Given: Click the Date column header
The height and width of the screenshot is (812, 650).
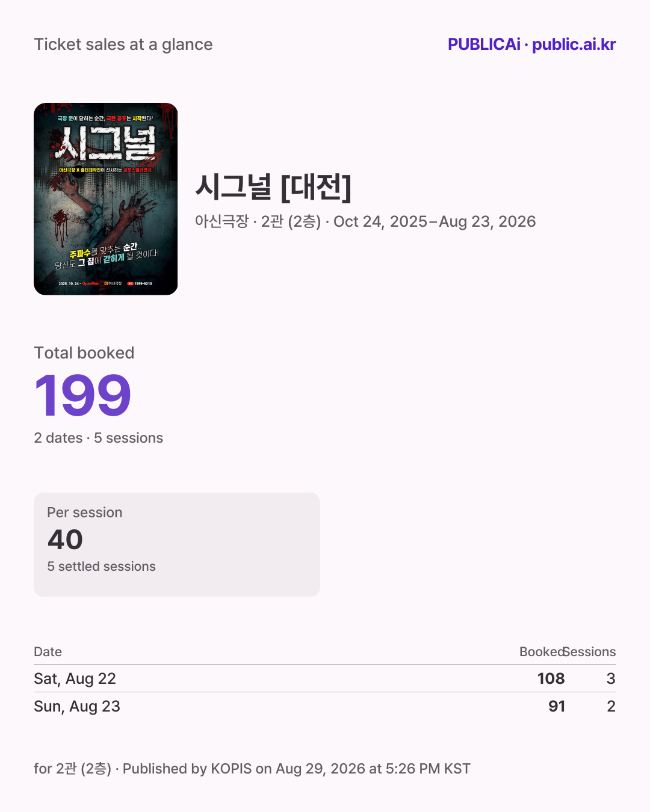Looking at the screenshot, I should (48, 652).
